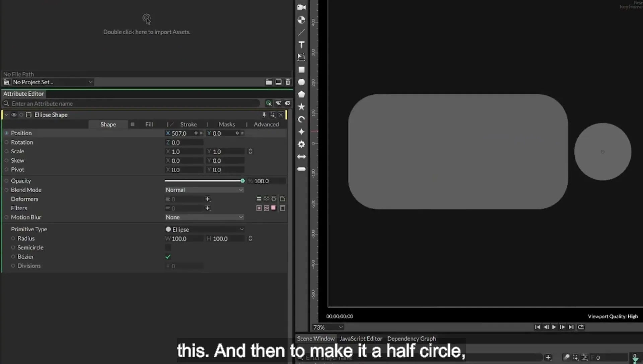This screenshot has height=364, width=643.
Task: Toggle Ellipse Shape visibility eye
Action: [14, 115]
